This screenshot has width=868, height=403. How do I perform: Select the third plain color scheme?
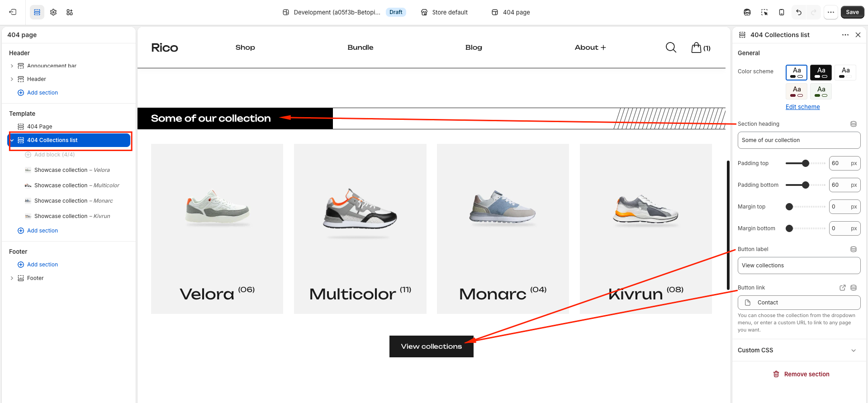pos(845,72)
